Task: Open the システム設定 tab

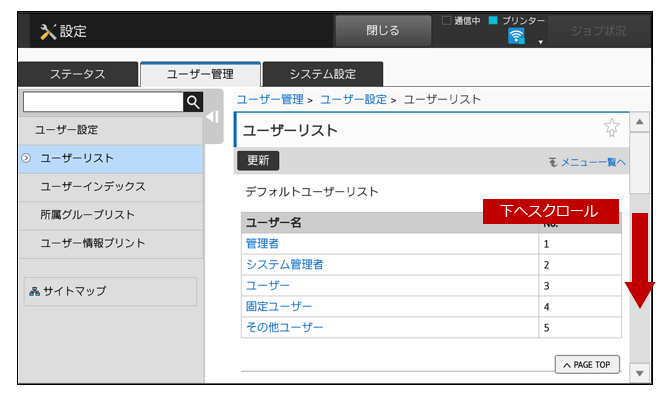Action: click(x=323, y=74)
